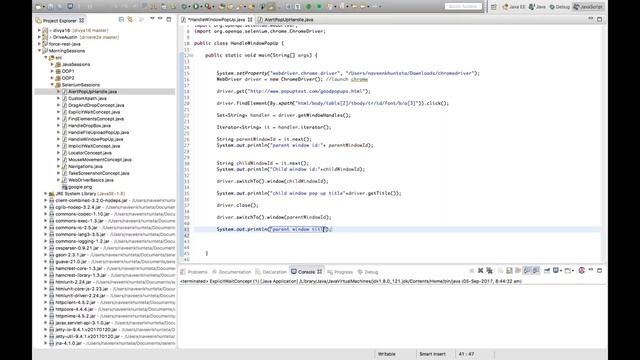Screen dimensions: 640x360
Task: Expand the force-rest-java project
Action: tap(40, 44)
